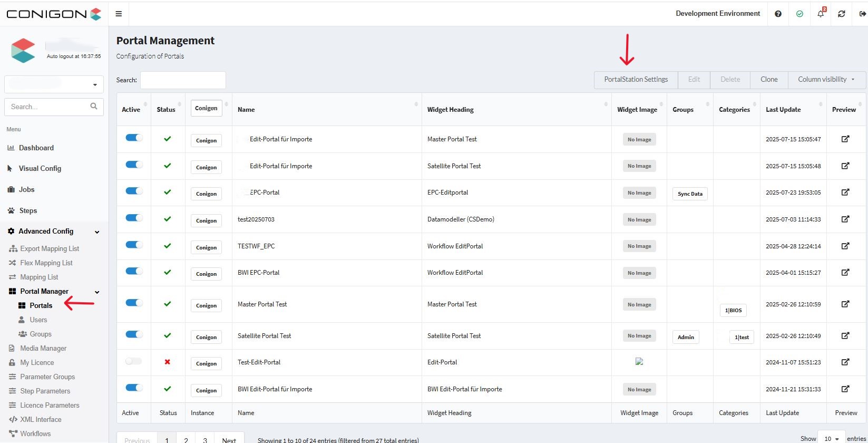Image resolution: width=868 pixels, height=443 pixels.
Task: Click the sidebar search magnifier icon
Action: point(94,107)
